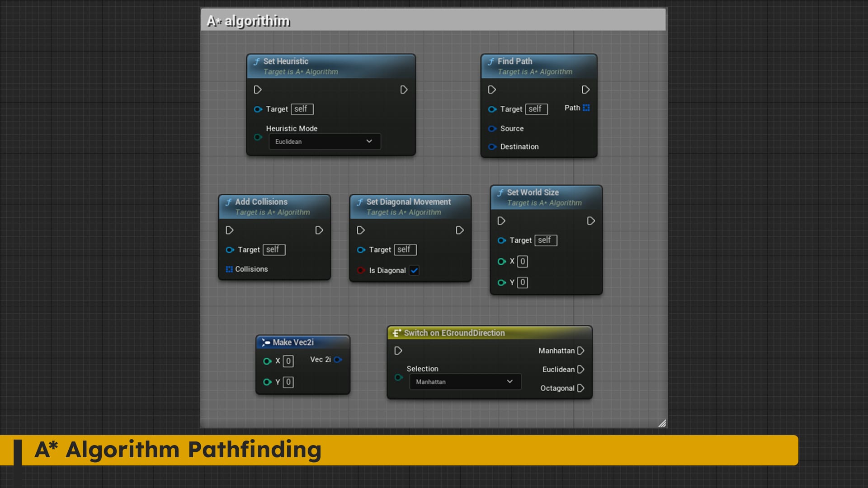The height and width of the screenshot is (488, 868).
Task: Click the Destination input pin on Find Path
Action: pyautogui.click(x=493, y=146)
